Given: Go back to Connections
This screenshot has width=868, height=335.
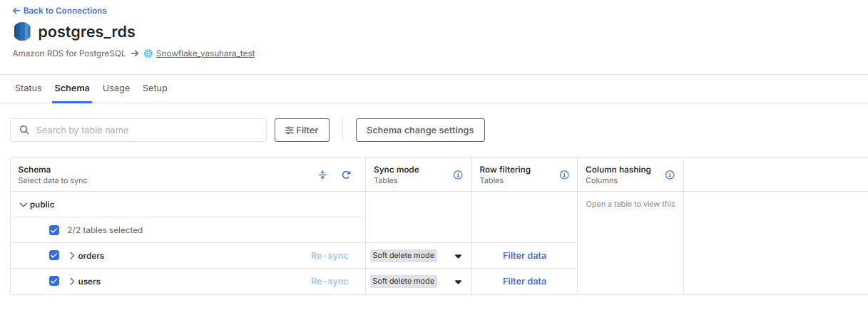Looking at the screenshot, I should [x=60, y=11].
